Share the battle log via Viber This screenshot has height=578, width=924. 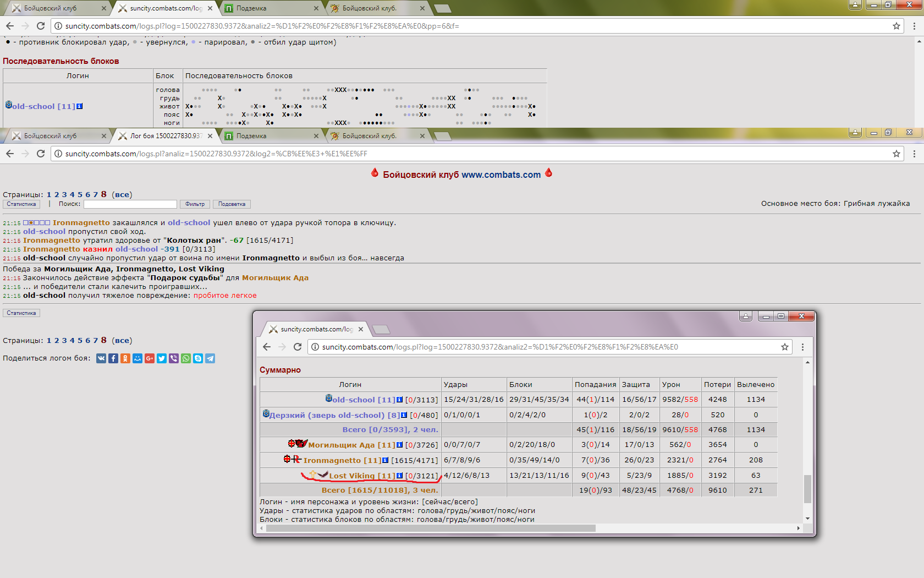point(174,358)
